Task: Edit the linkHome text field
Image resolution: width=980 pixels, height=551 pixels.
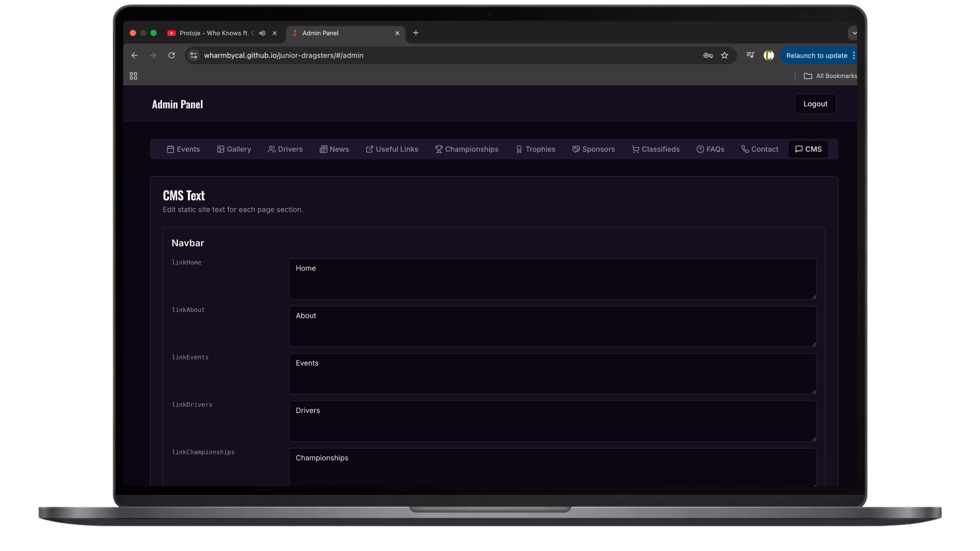Action: coord(552,279)
